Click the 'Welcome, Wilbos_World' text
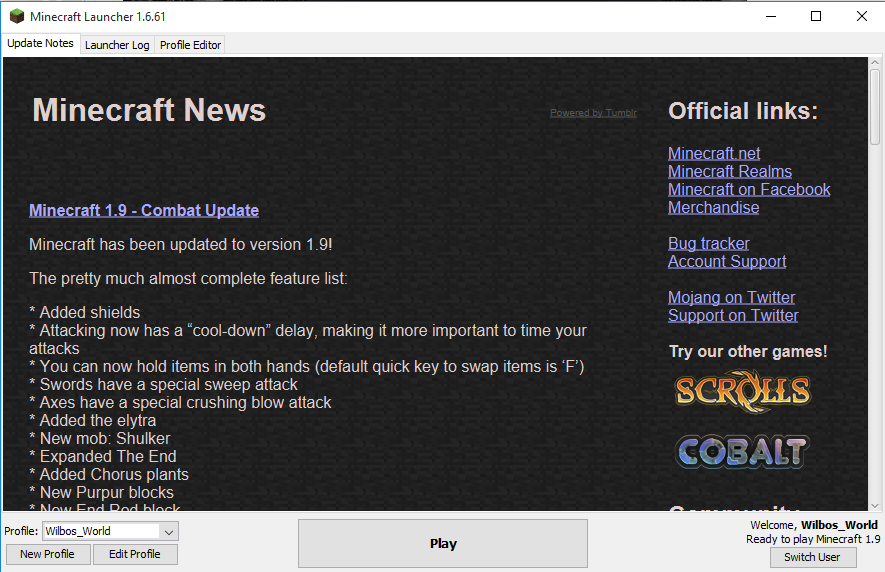The height and width of the screenshot is (572, 885). pyautogui.click(x=814, y=525)
